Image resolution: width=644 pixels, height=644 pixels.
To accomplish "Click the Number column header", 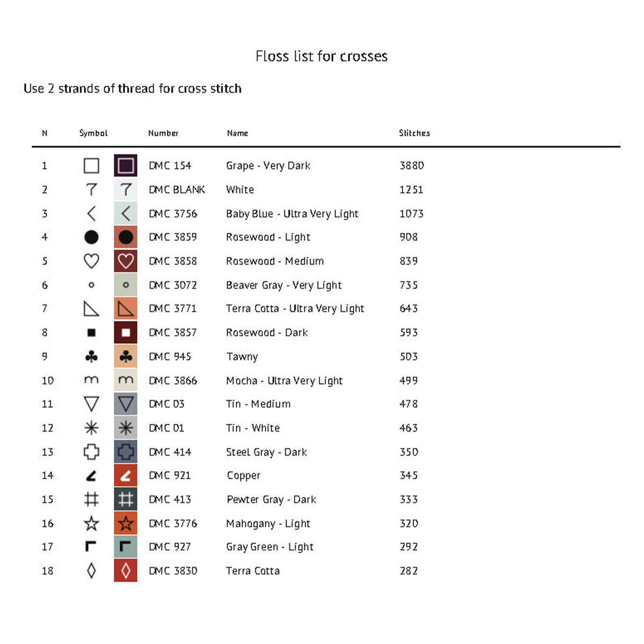I will tap(163, 133).
